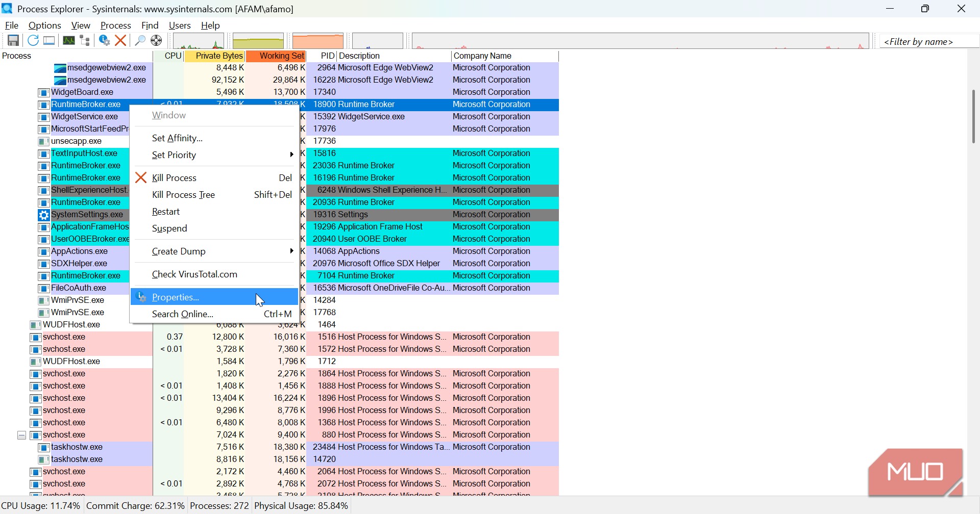Screen dimensions: 980x514
Task: Sort by the CPU column header
Action: click(x=168, y=56)
